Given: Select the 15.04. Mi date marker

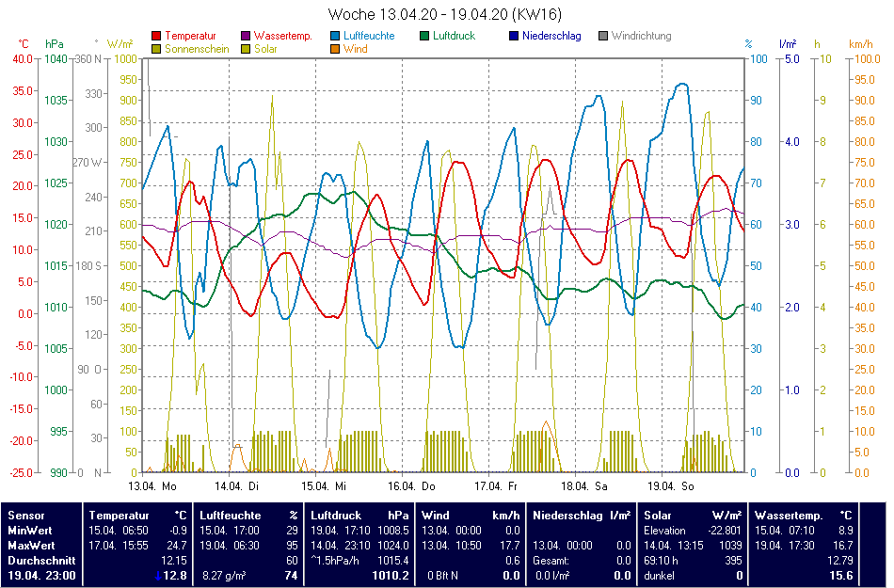Looking at the screenshot, I should 325,486.
